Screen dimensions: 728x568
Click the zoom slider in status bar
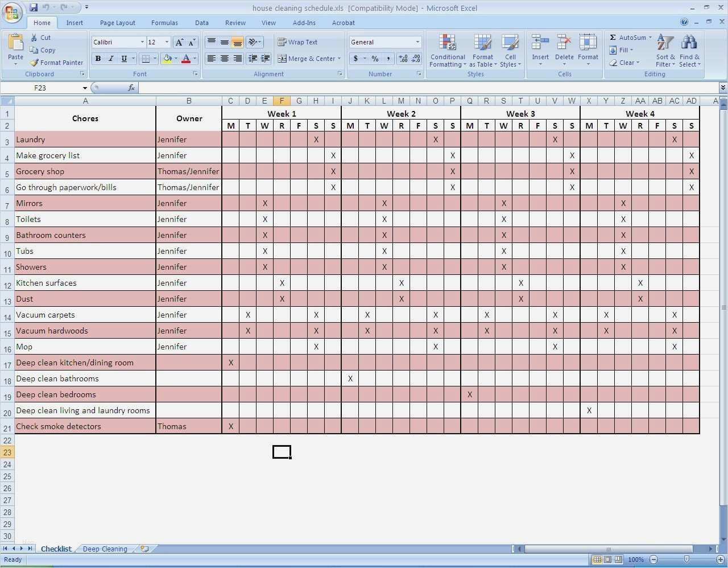click(686, 559)
